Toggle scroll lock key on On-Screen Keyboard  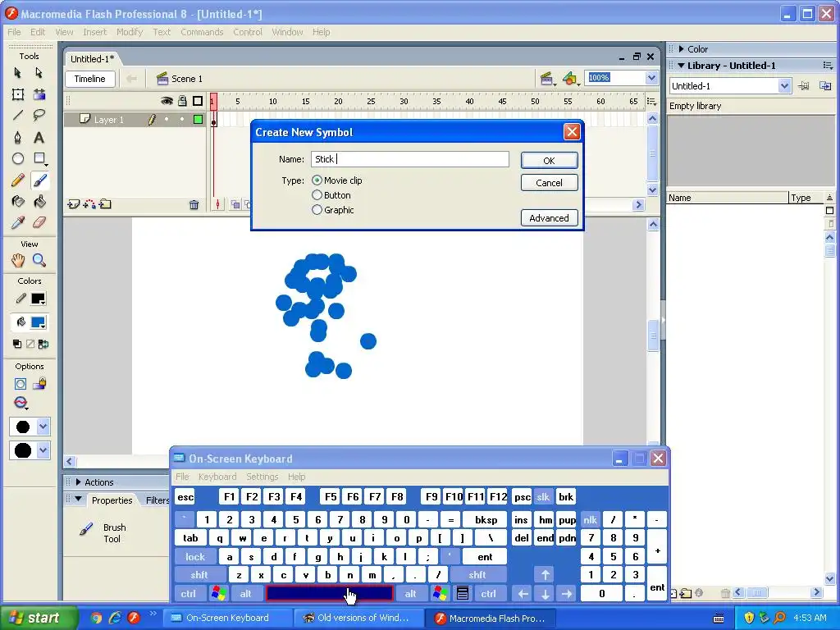click(x=543, y=497)
